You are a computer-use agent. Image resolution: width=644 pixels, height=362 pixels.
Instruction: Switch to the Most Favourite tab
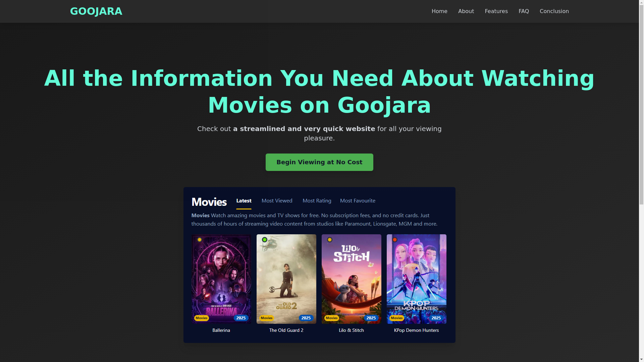coord(358,201)
